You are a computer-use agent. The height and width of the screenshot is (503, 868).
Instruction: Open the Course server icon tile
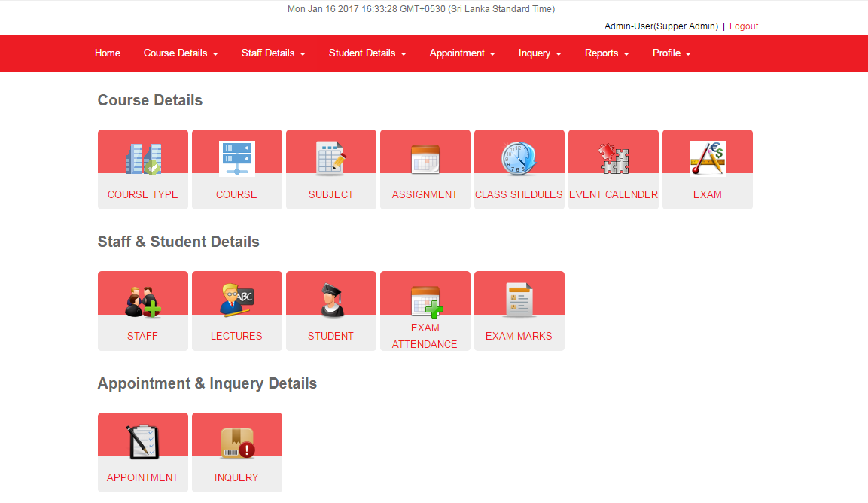[237, 159]
